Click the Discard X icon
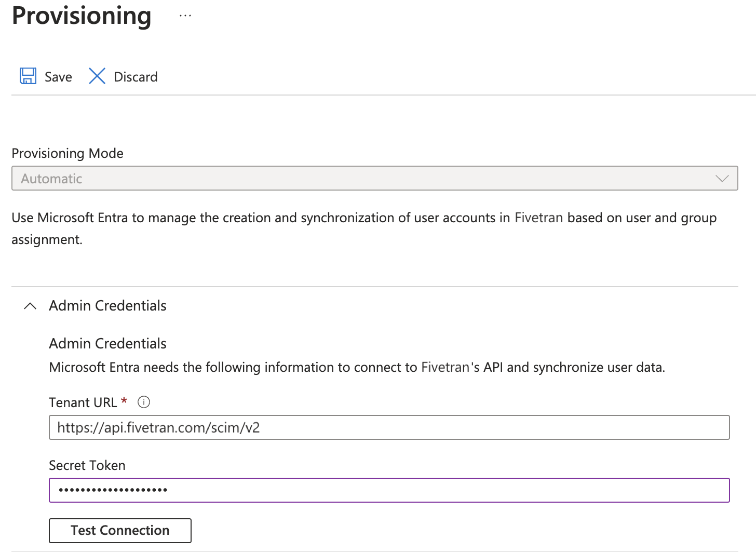 click(97, 76)
